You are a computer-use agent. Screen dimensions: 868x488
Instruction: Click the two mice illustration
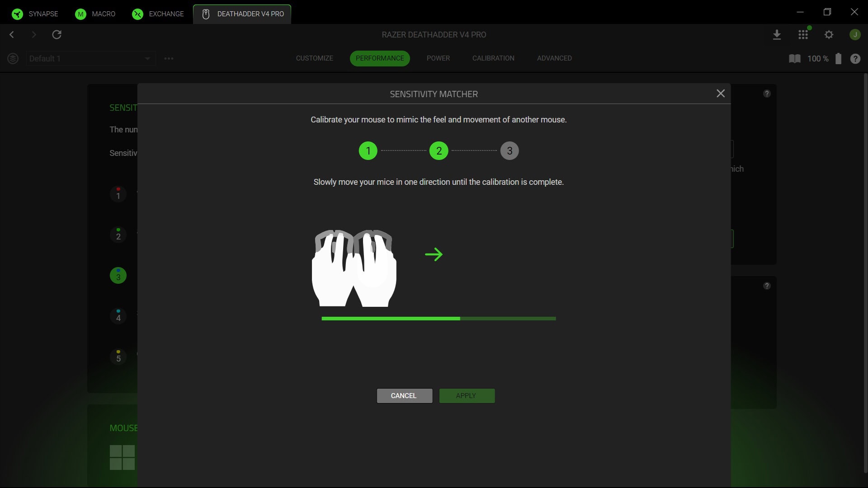click(x=354, y=268)
